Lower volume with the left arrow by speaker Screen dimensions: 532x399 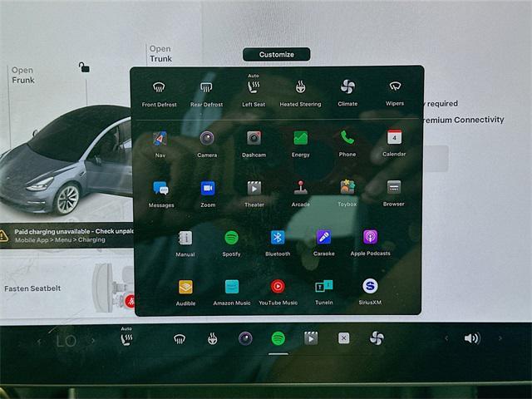[446, 338]
